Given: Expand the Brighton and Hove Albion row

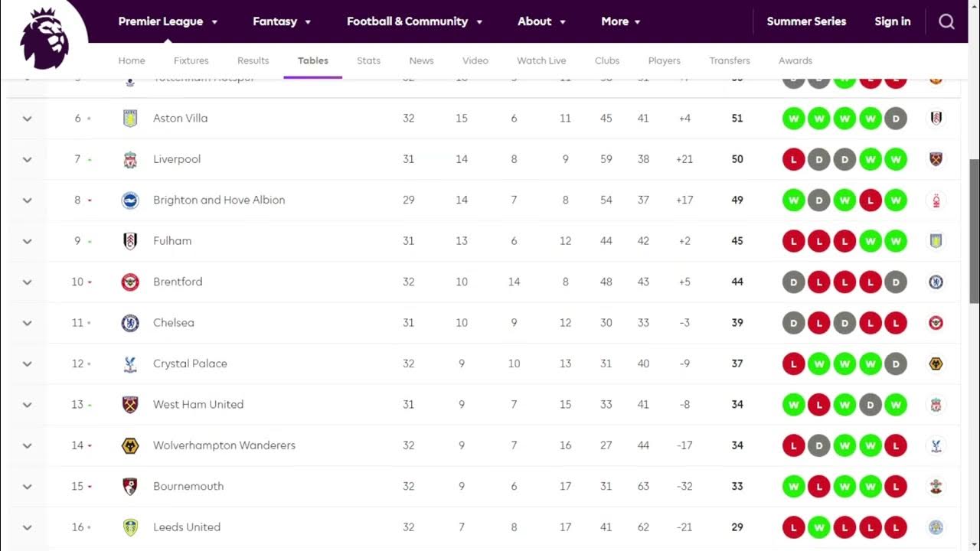Looking at the screenshot, I should point(27,201).
